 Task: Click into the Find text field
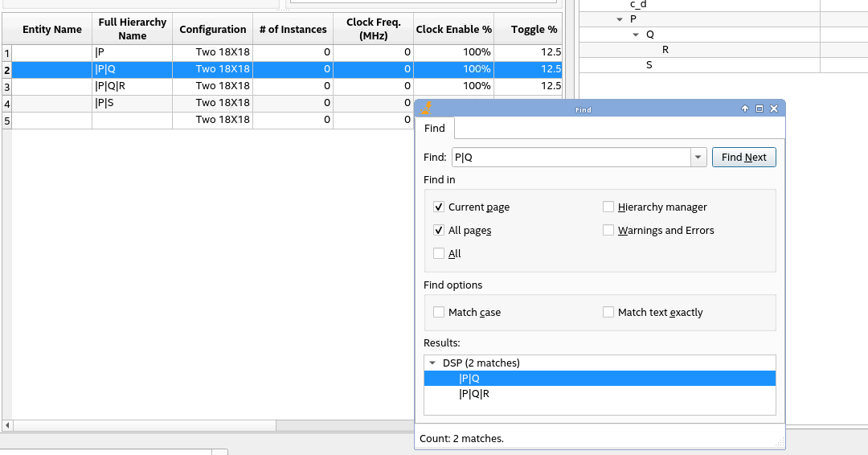click(571, 158)
